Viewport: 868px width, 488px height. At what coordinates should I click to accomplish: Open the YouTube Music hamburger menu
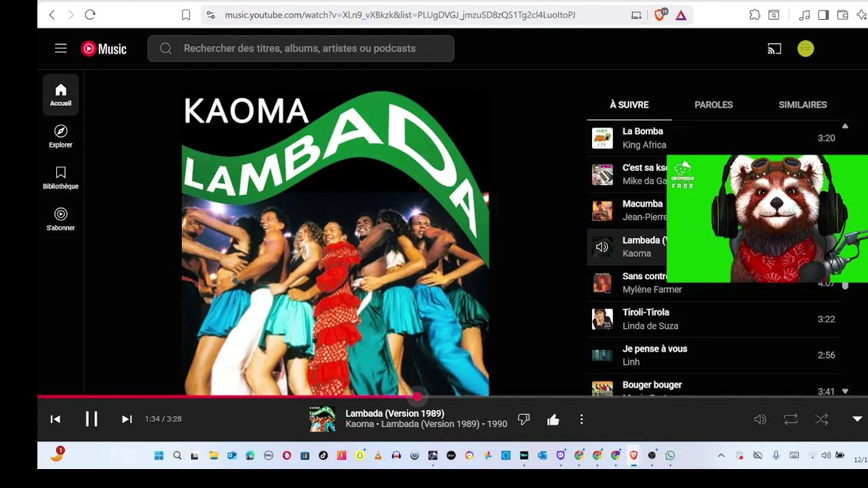point(61,48)
